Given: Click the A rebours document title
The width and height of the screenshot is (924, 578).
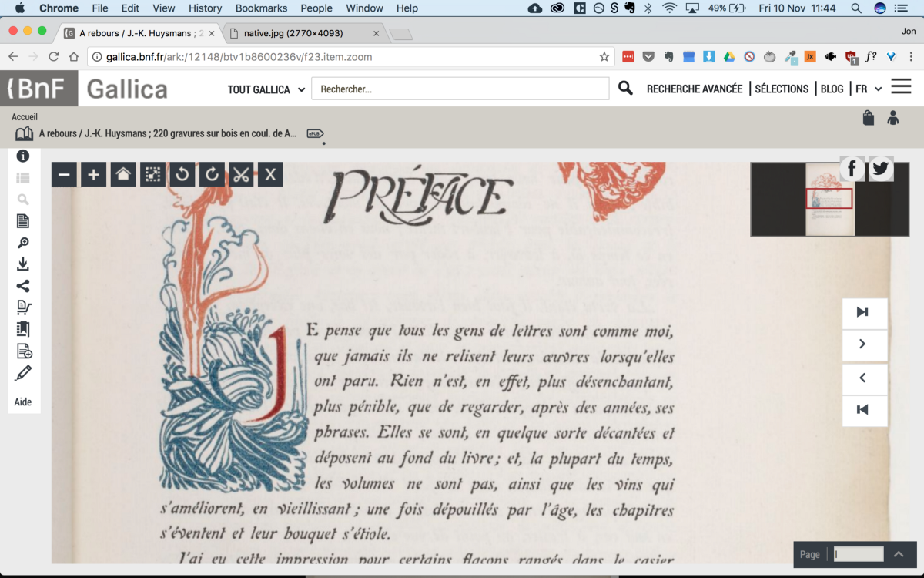Looking at the screenshot, I should [168, 133].
